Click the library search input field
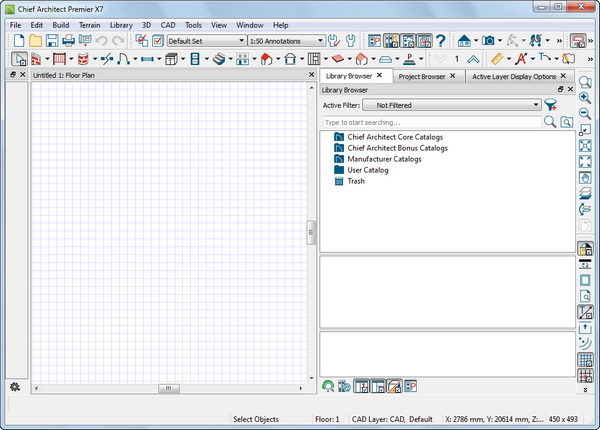Viewport: 600px width, 430px height. tap(430, 122)
